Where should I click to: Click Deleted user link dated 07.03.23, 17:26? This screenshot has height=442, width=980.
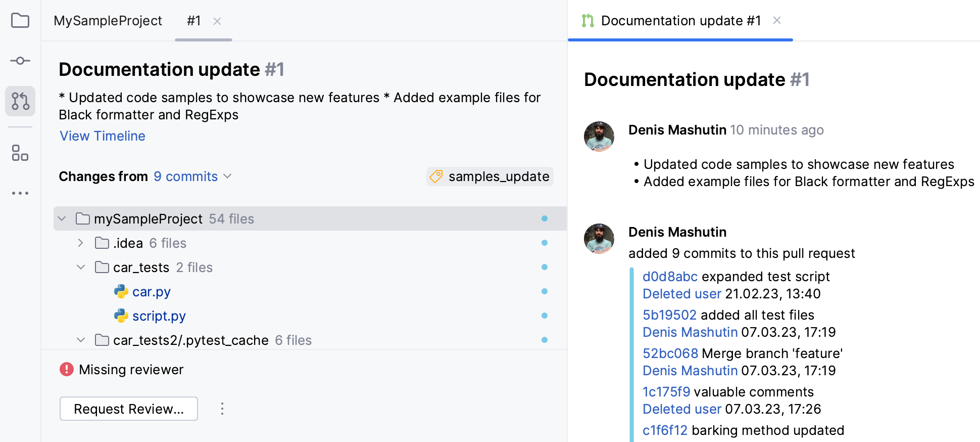[x=682, y=409]
